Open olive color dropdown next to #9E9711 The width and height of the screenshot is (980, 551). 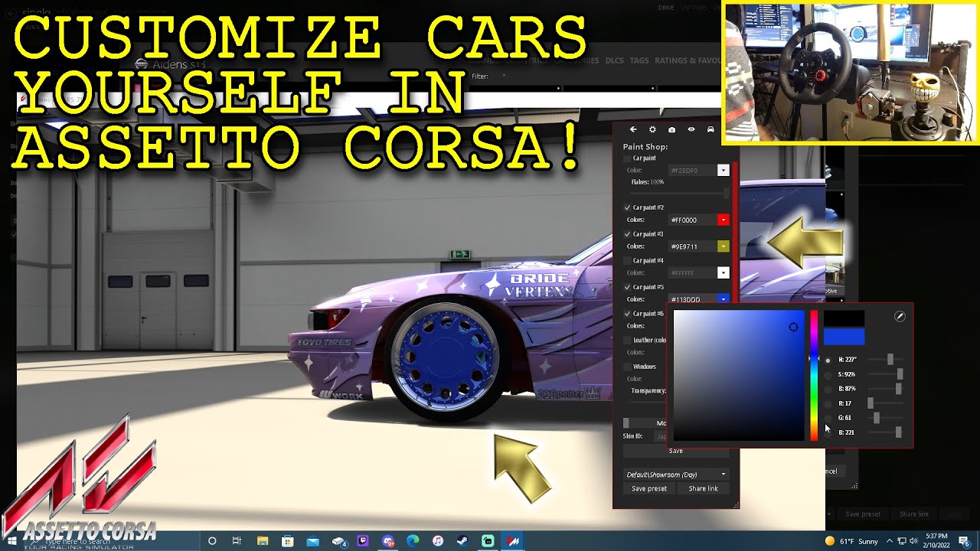(723, 246)
